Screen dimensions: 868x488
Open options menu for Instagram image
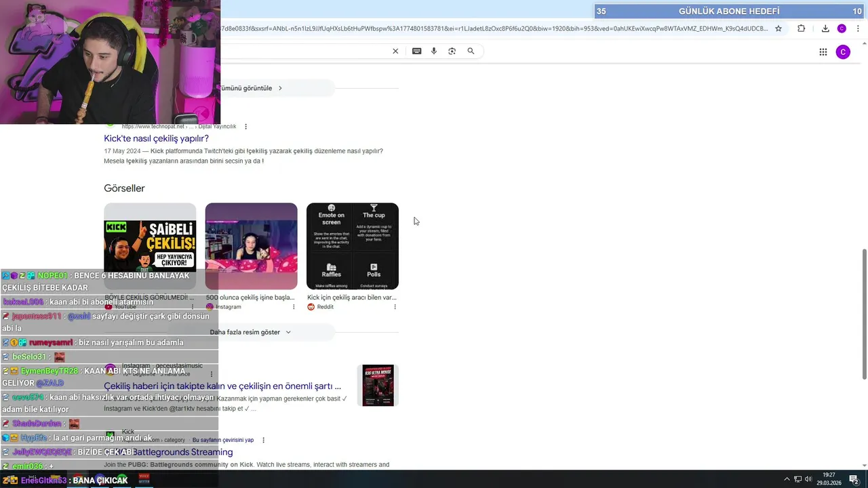coord(294,307)
